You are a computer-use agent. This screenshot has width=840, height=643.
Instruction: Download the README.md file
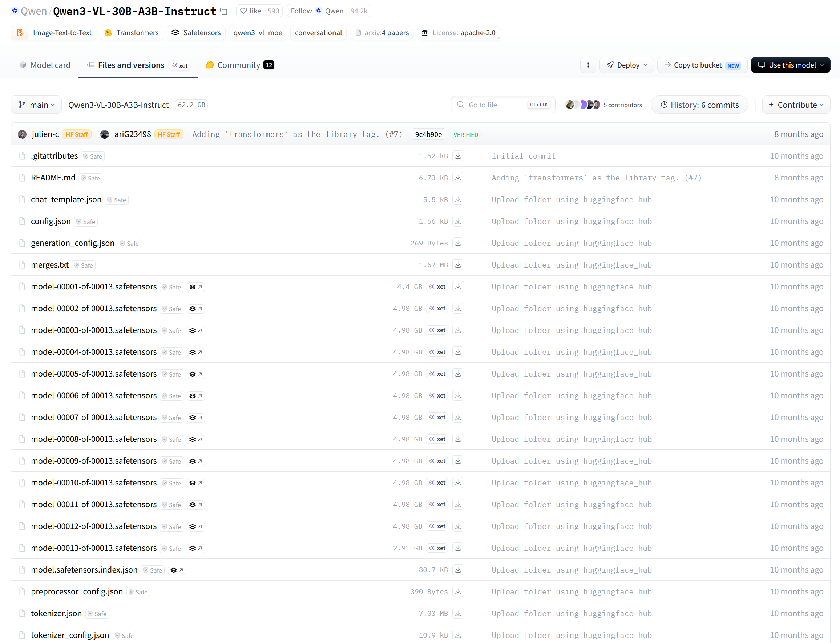458,178
